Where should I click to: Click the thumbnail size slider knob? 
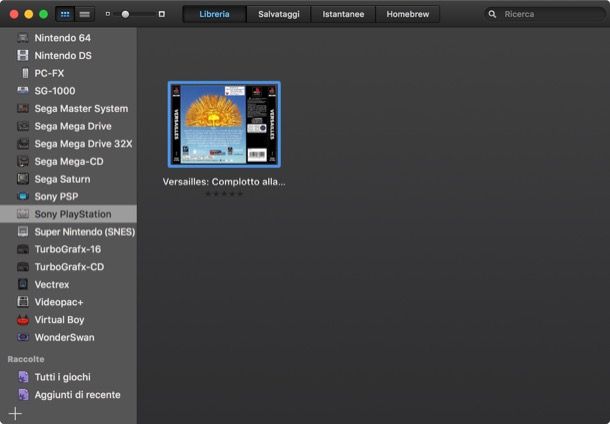pyautogui.click(x=125, y=14)
